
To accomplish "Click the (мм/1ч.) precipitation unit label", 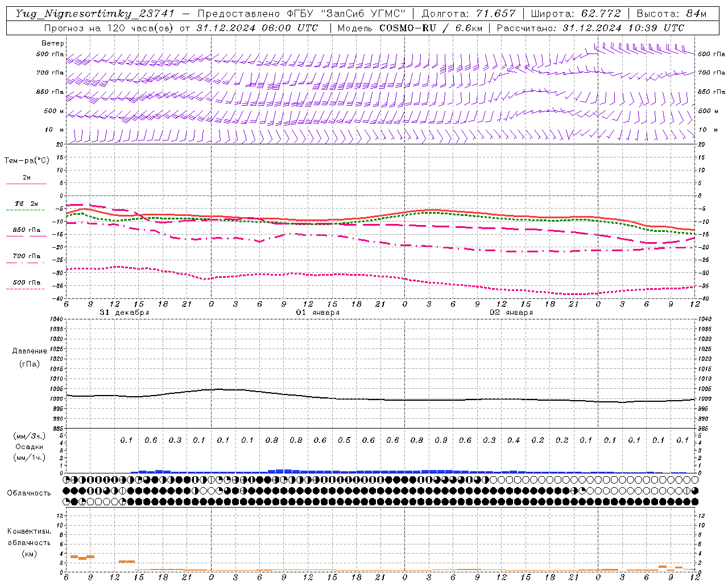I will pyautogui.click(x=30, y=458).
